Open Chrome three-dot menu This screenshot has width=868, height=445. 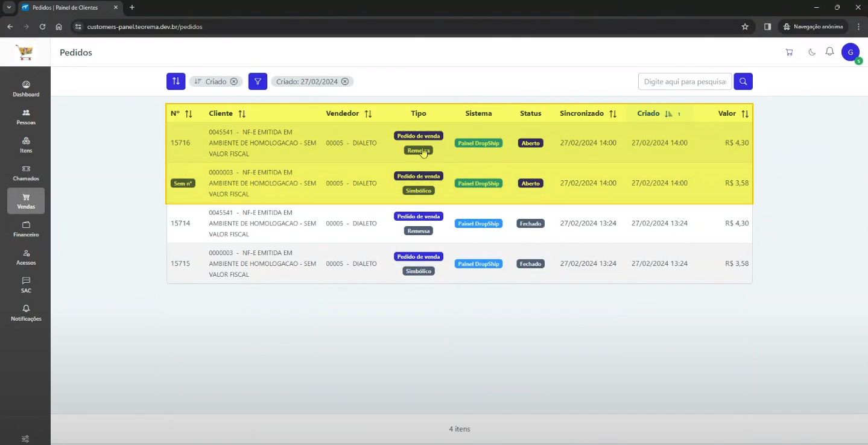[858, 27]
